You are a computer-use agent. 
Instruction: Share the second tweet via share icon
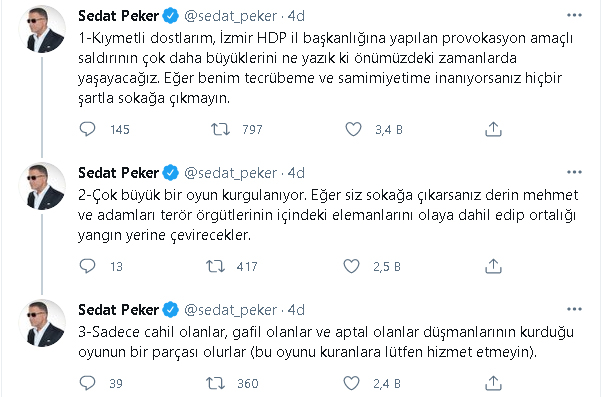coord(493,266)
